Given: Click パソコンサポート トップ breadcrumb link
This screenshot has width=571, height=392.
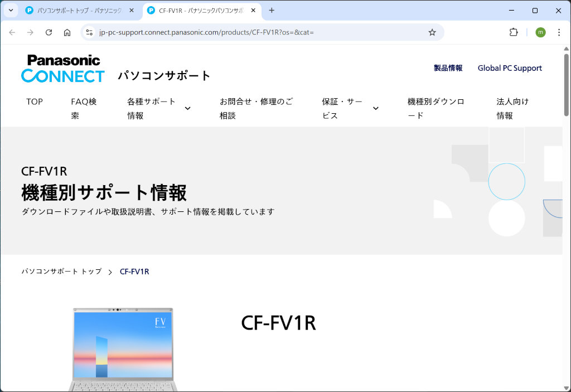Looking at the screenshot, I should coord(61,272).
